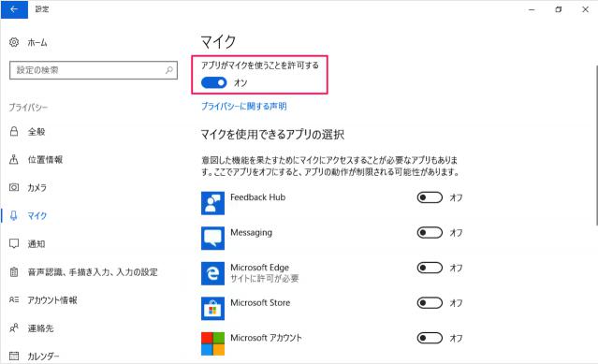Image resolution: width=598 pixels, height=364 pixels.
Task: Maximize the settings window
Action: tap(559, 9)
